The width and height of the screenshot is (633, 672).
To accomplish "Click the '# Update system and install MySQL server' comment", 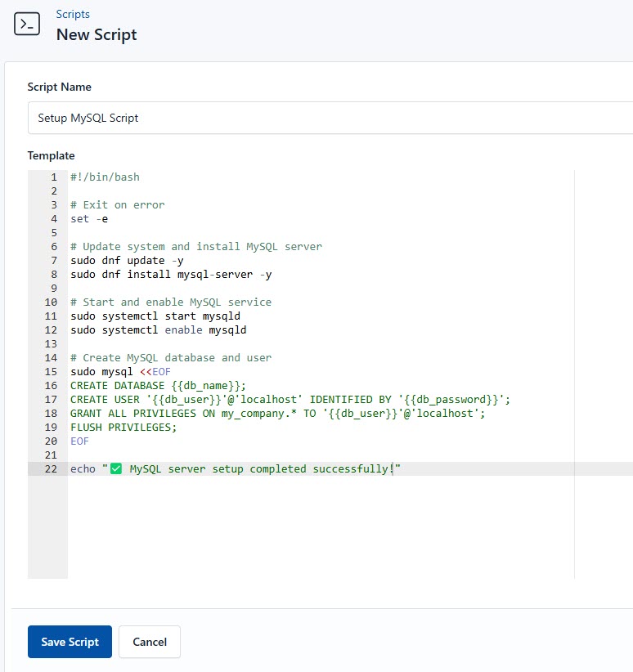I will click(196, 246).
